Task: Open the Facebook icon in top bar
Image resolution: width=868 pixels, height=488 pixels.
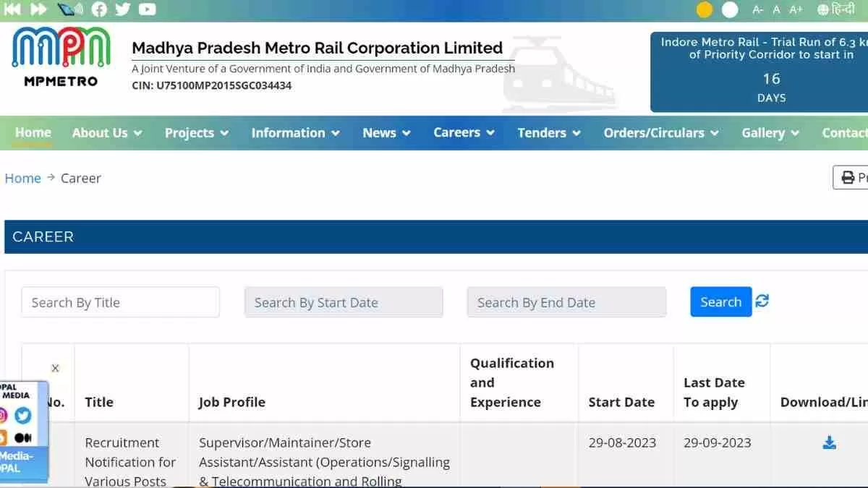Action: point(99,9)
